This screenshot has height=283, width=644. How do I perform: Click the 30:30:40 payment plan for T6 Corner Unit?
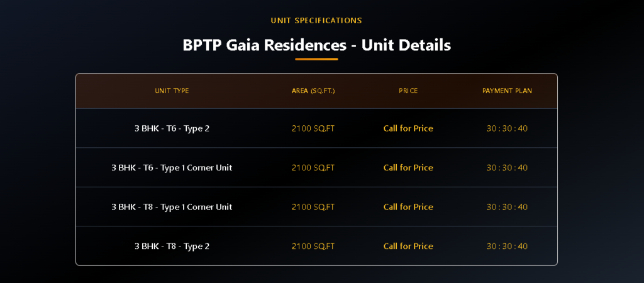507,168
